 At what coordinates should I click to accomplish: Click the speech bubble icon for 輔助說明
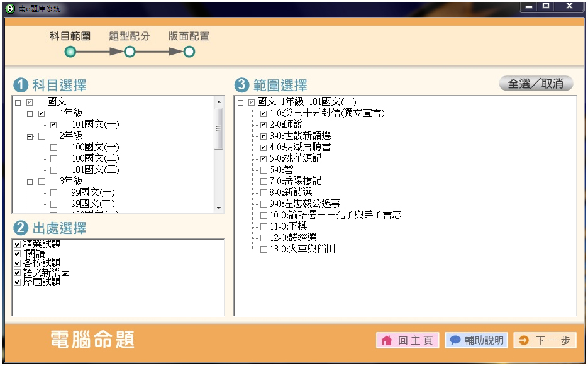point(455,341)
